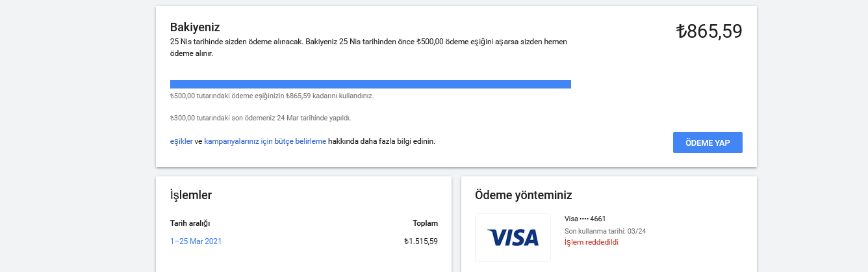
Task: Click the last payment 24 Mar notice
Action: [x=260, y=118]
